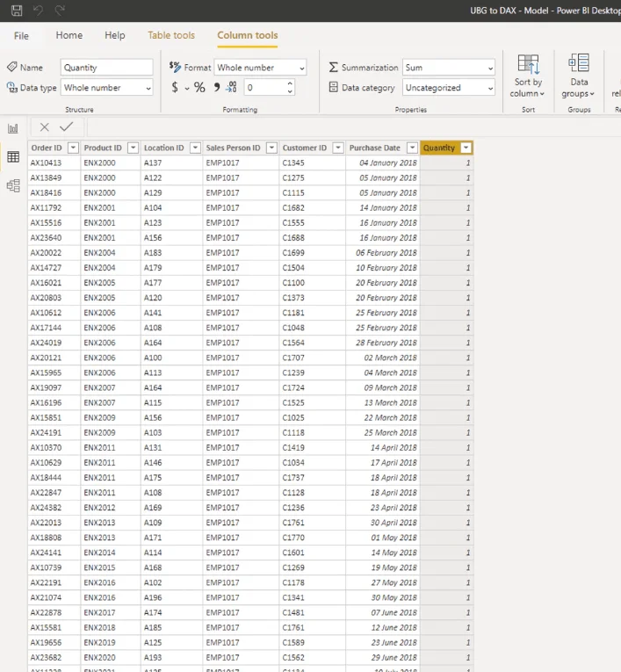Switch to Model view icon
621x672 pixels.
(13, 185)
